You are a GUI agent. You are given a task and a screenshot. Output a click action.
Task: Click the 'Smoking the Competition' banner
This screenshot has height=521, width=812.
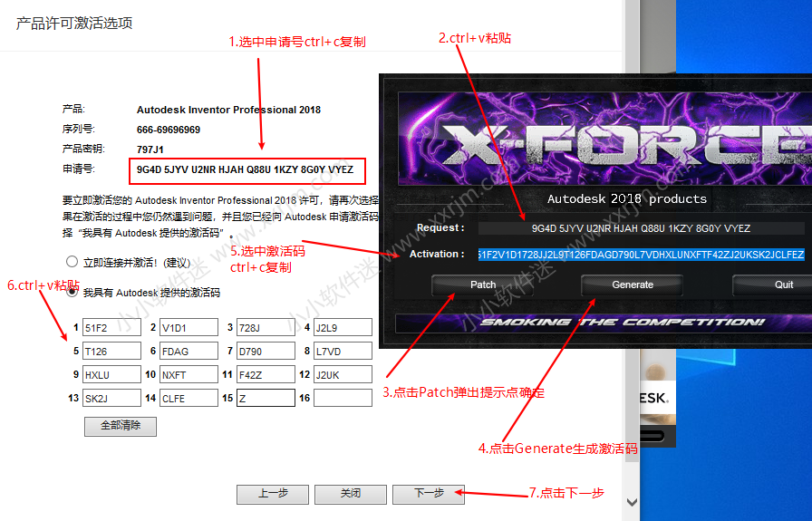pyautogui.click(x=621, y=323)
